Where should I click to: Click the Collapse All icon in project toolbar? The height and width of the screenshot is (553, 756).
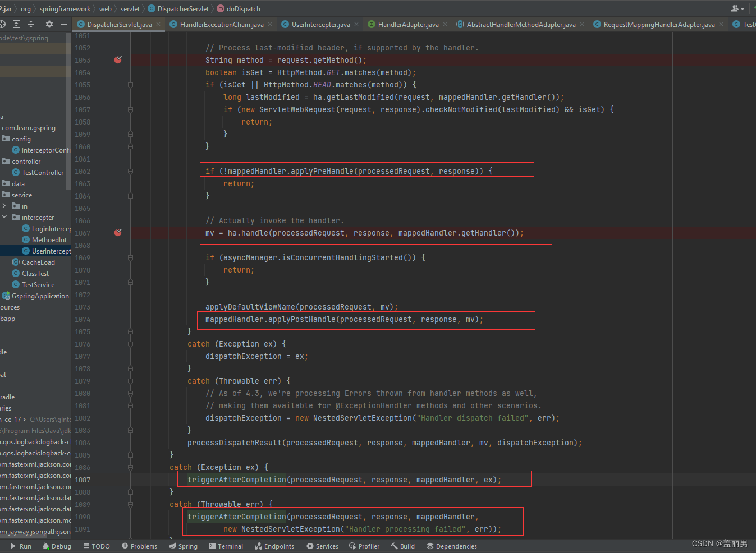[x=31, y=24]
